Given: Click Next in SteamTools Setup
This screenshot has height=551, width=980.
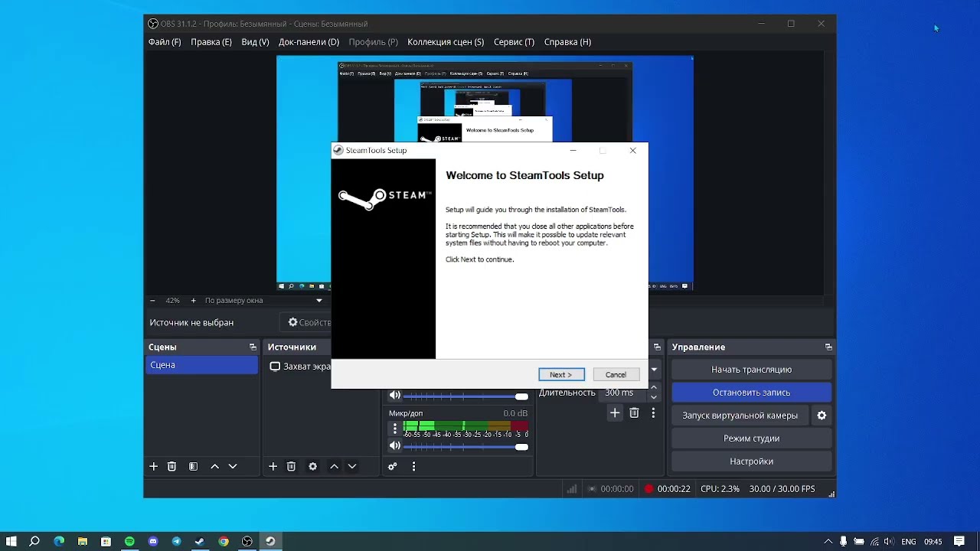Looking at the screenshot, I should (x=561, y=375).
